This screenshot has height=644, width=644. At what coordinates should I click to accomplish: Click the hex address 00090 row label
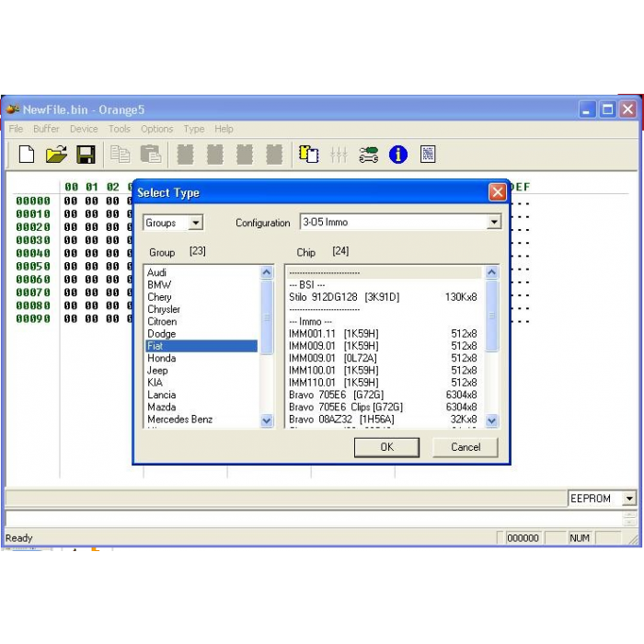tap(33, 318)
